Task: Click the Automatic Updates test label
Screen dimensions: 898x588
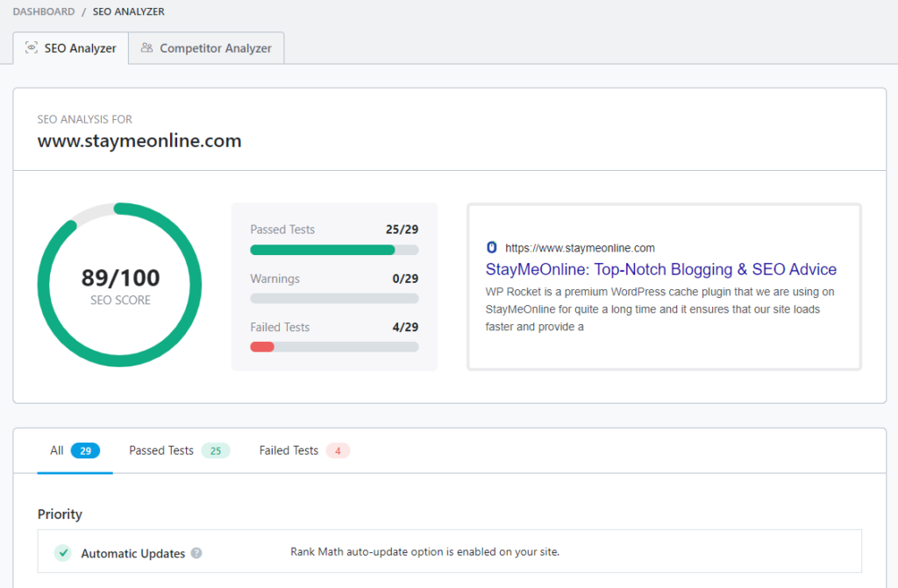Action: pos(133,554)
